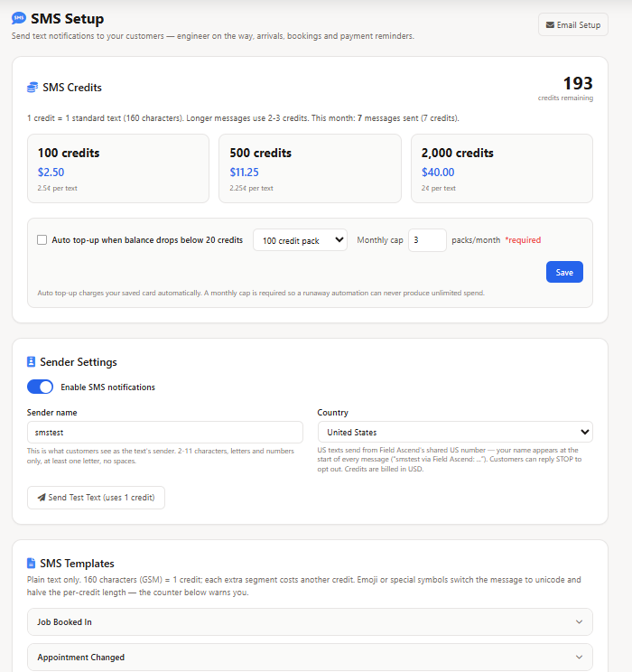
Task: Open the 100 credit pack dropdown
Action: pyautogui.click(x=300, y=240)
